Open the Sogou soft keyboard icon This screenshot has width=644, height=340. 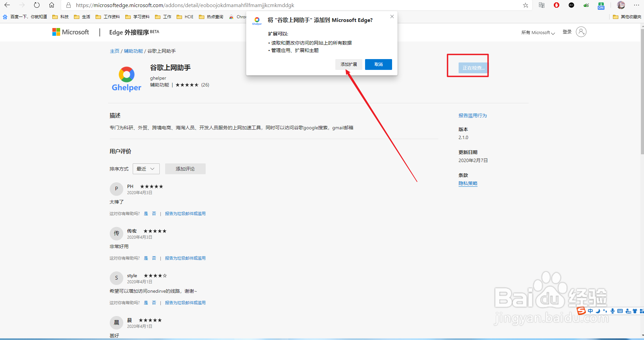pos(620,311)
